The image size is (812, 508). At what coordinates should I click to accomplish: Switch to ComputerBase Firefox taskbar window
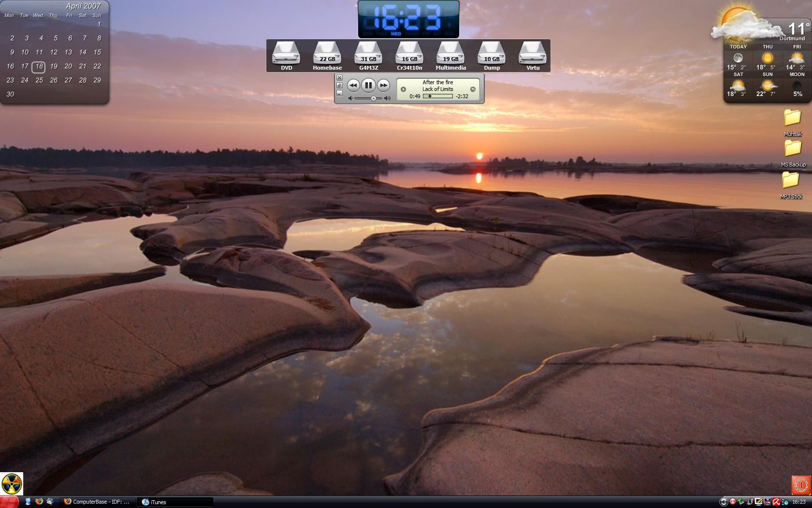point(98,502)
